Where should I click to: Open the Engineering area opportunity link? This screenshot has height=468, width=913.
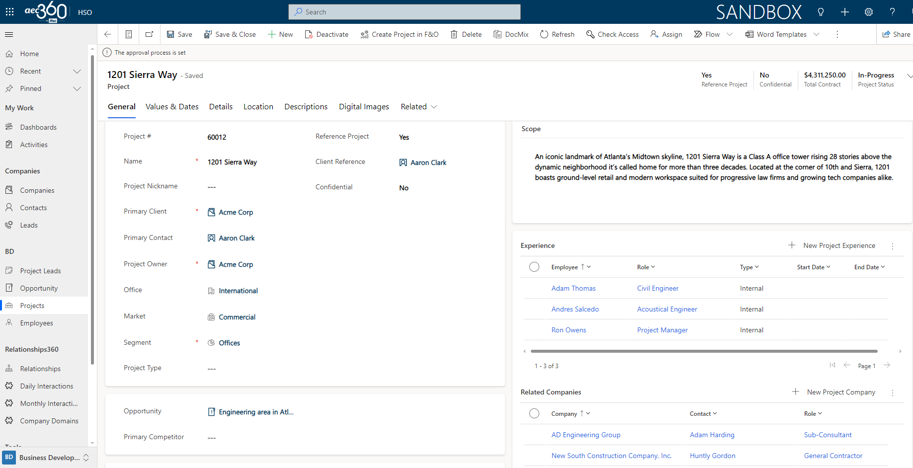point(256,412)
